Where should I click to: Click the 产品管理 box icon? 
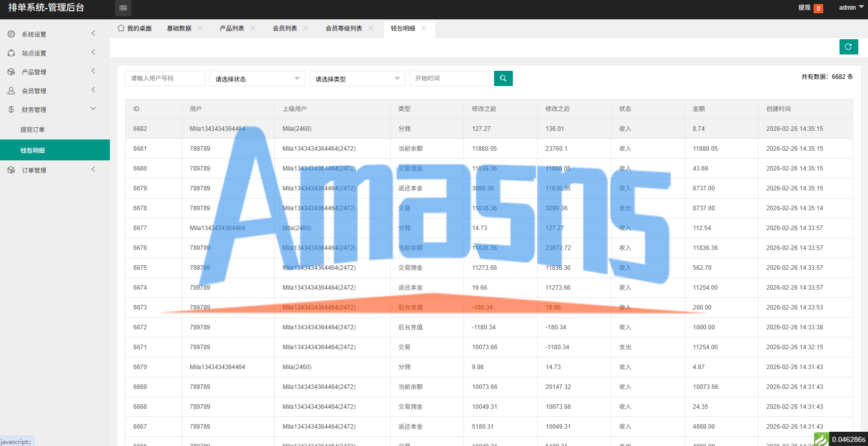[11, 72]
